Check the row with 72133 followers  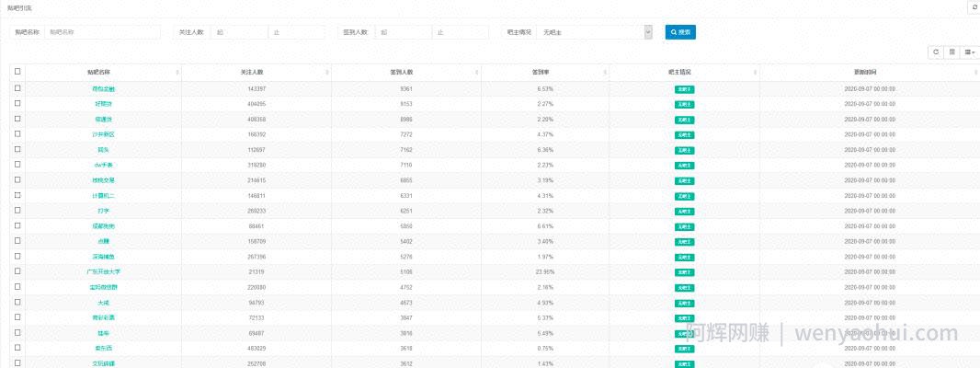pos(17,316)
